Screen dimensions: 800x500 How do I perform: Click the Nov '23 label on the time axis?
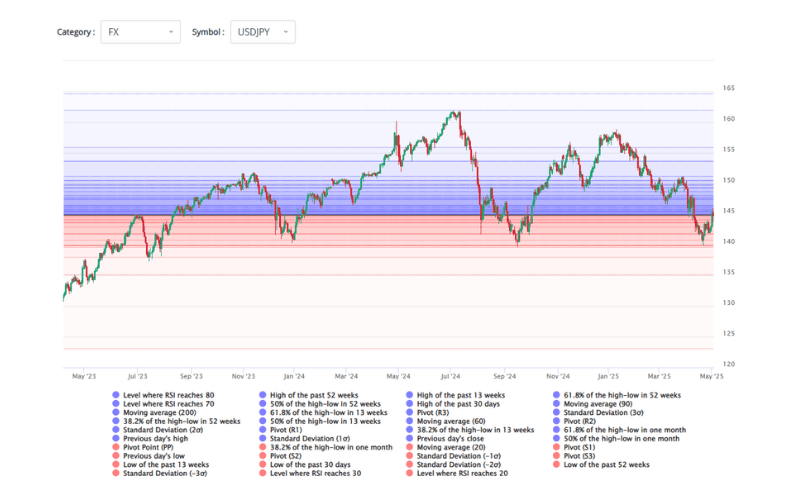click(x=243, y=376)
